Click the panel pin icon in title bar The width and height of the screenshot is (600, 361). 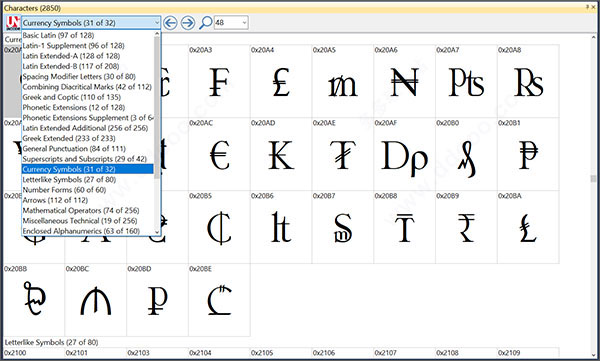pyautogui.click(x=588, y=7)
